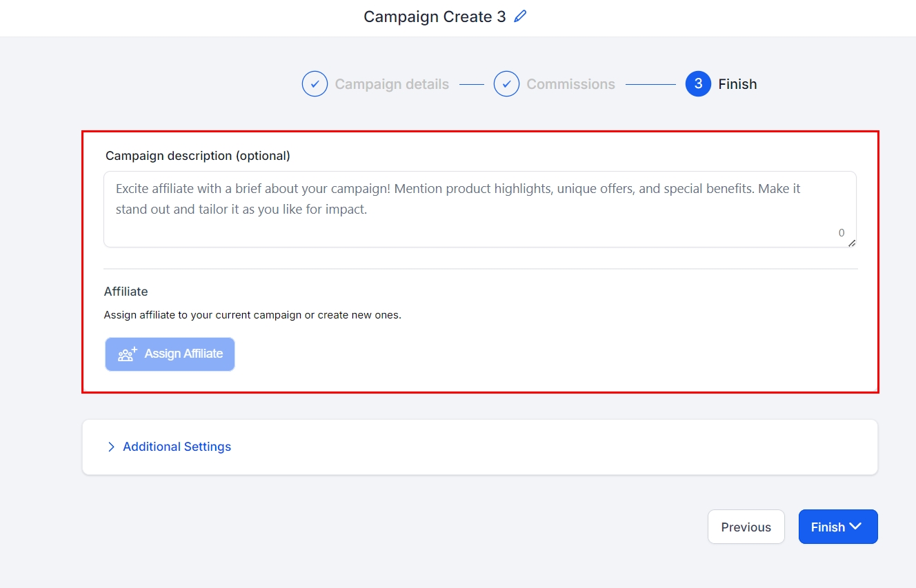Go back to the Campaign details step
The height and width of the screenshot is (588, 916).
(x=392, y=84)
